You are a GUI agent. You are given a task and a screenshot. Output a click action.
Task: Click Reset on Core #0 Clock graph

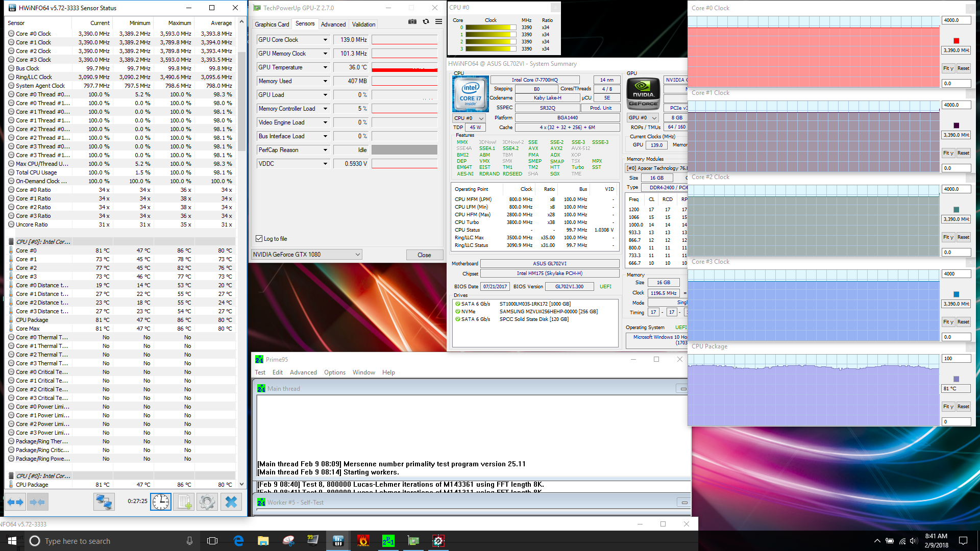[963, 68]
